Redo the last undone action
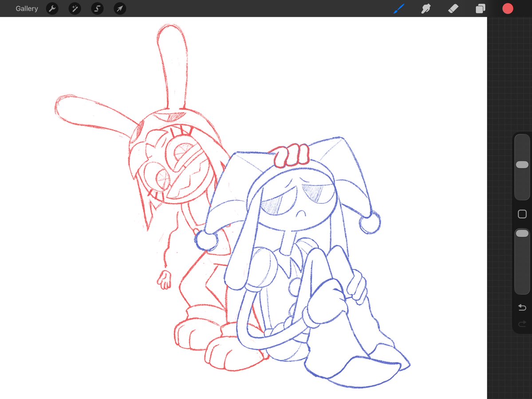 [522, 324]
